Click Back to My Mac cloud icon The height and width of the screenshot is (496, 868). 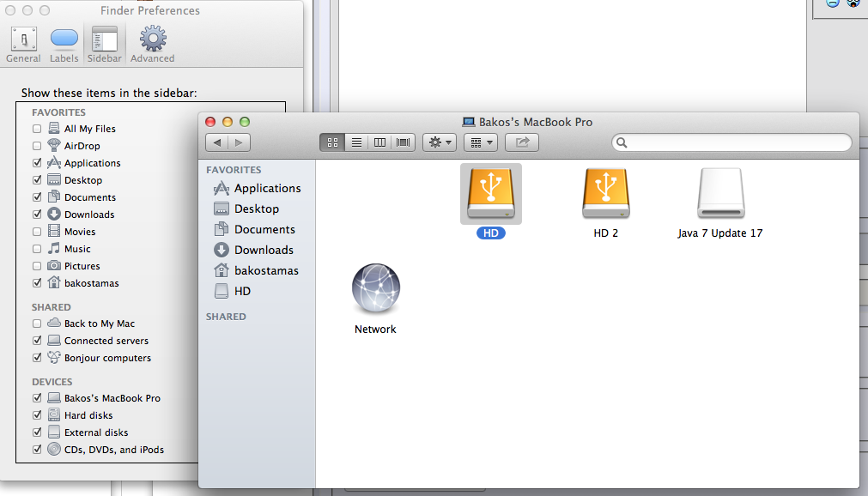(x=54, y=323)
